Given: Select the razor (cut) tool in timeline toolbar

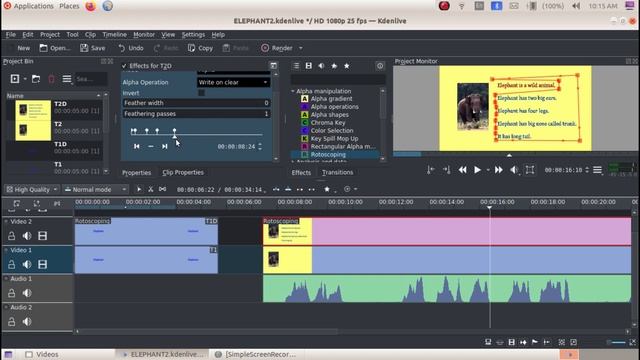Looking at the screenshot, I should tap(151, 189).
